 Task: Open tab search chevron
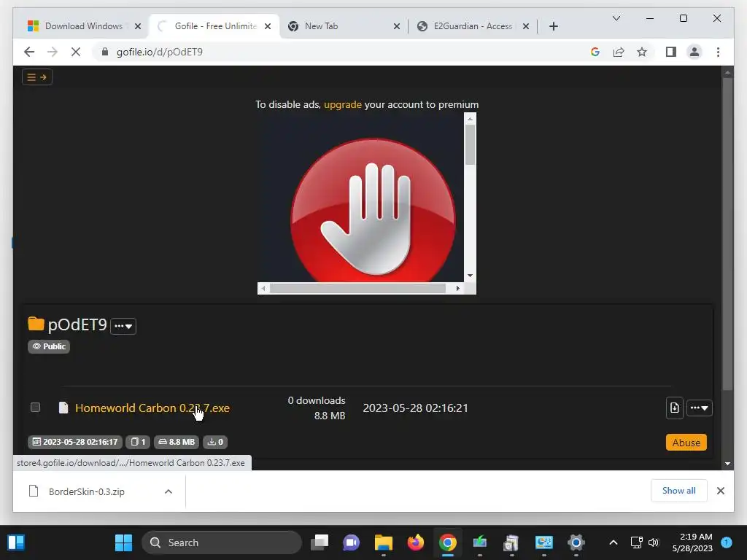click(x=616, y=18)
